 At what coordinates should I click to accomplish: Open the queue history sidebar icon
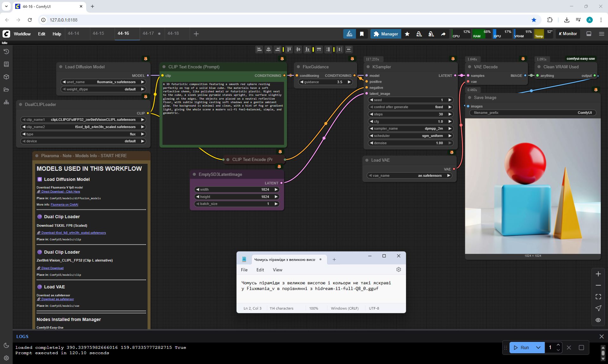(x=6, y=52)
